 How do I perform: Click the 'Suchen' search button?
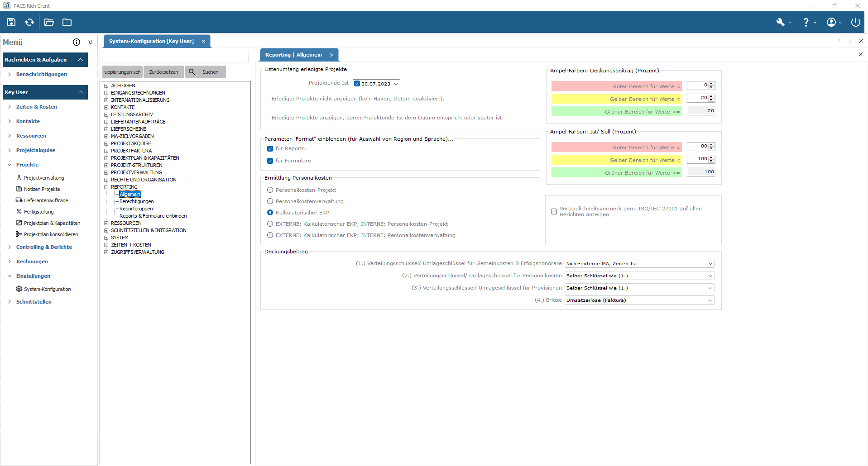(x=206, y=71)
